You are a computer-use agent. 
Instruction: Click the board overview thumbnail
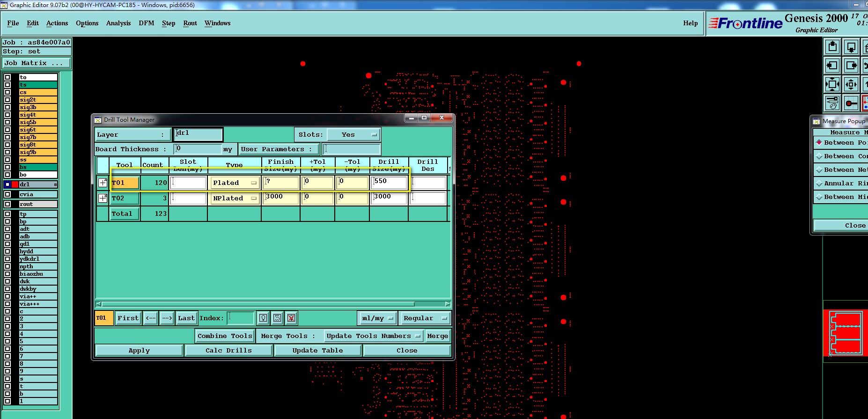click(846, 332)
